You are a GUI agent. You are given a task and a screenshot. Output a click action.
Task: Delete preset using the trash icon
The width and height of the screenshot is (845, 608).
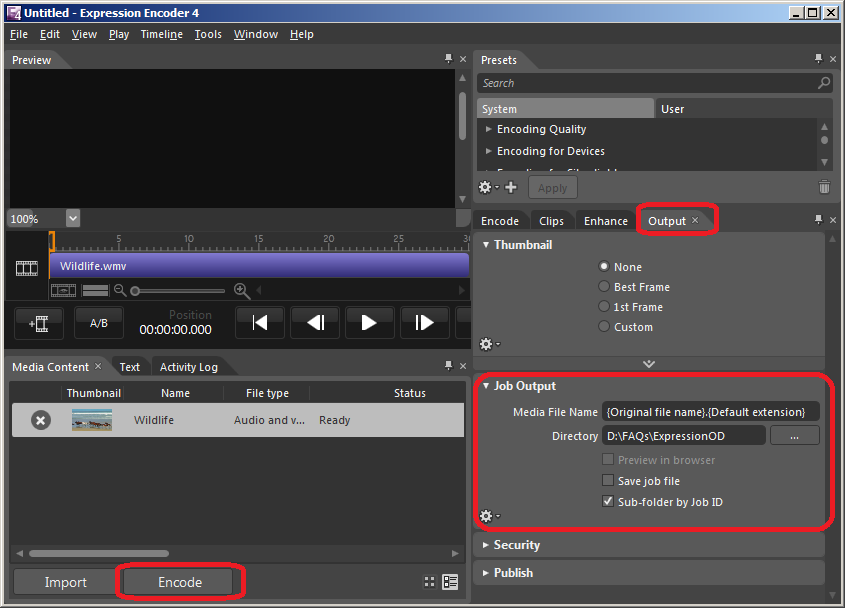pyautogui.click(x=824, y=187)
